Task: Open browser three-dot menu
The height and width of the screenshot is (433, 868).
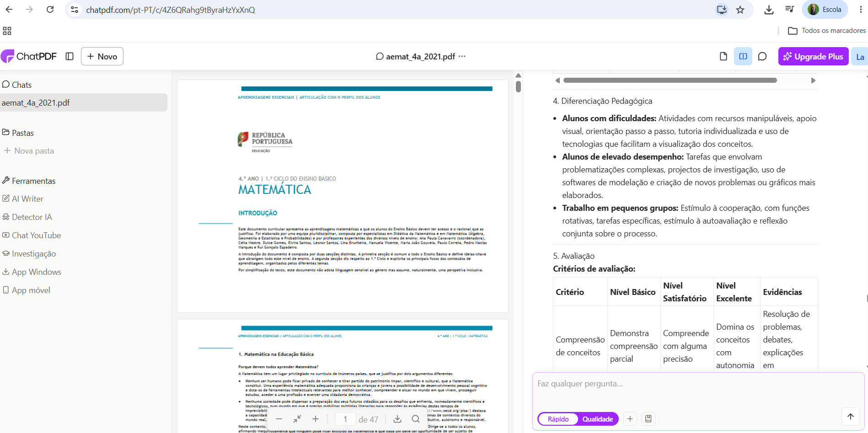Action: point(860,10)
